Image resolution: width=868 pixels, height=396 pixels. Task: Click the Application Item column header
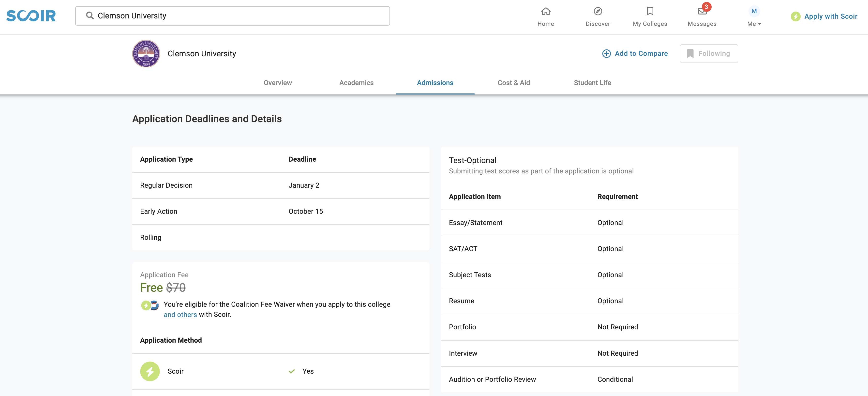pyautogui.click(x=474, y=197)
